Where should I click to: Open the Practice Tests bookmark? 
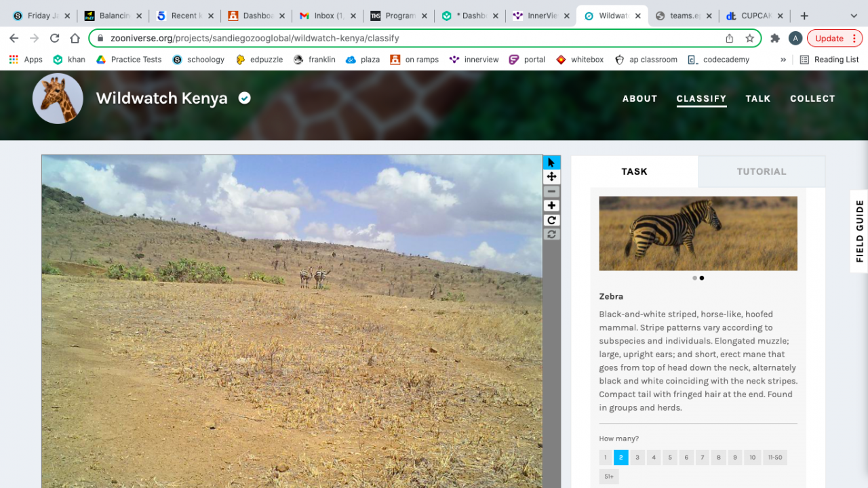coord(129,60)
